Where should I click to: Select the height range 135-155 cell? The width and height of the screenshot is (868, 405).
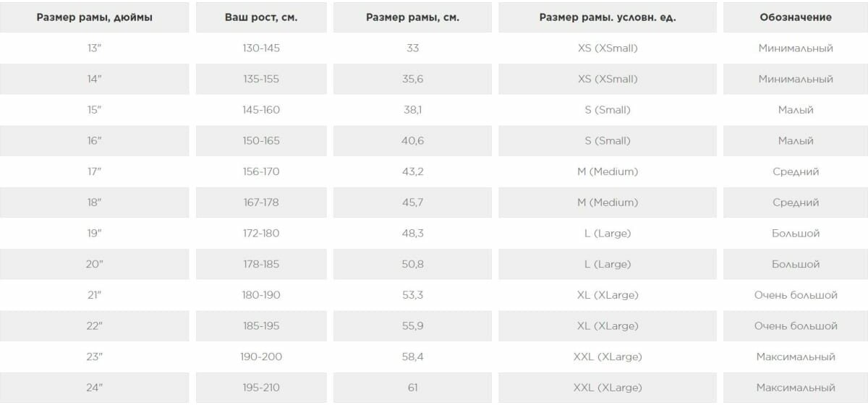(261, 80)
